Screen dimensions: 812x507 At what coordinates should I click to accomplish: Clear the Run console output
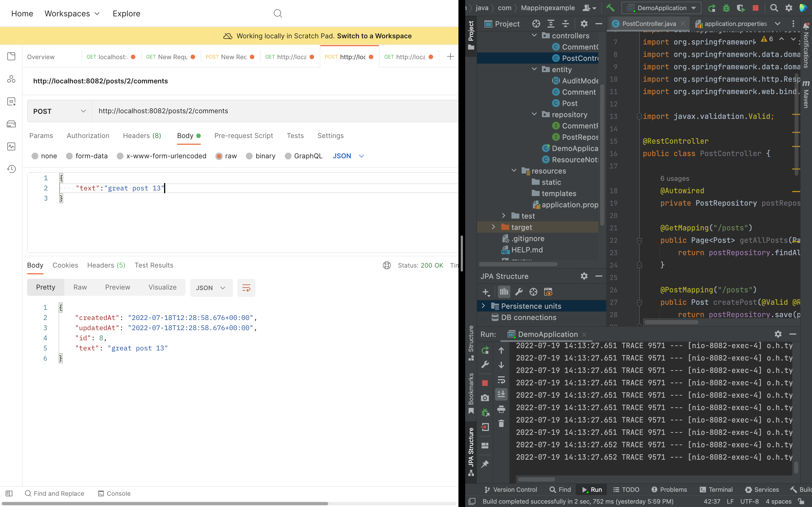pos(502,424)
